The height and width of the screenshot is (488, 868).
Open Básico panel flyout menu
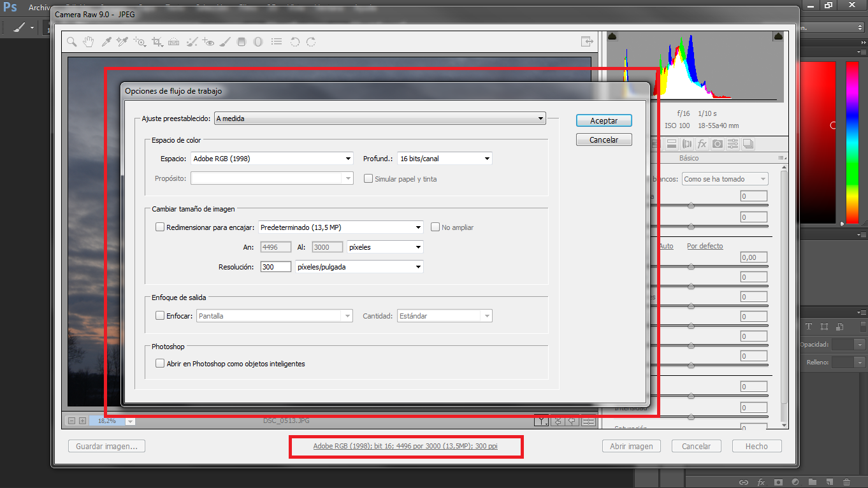coord(781,158)
